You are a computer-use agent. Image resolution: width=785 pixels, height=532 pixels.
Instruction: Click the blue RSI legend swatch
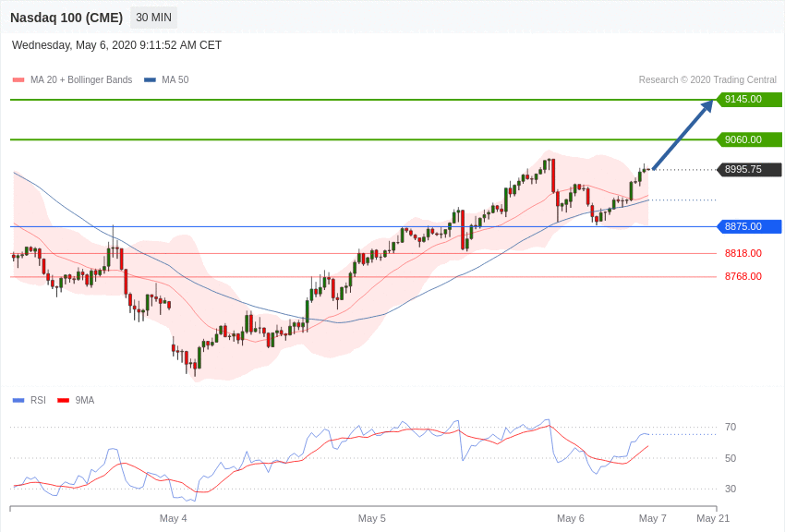click(x=18, y=400)
